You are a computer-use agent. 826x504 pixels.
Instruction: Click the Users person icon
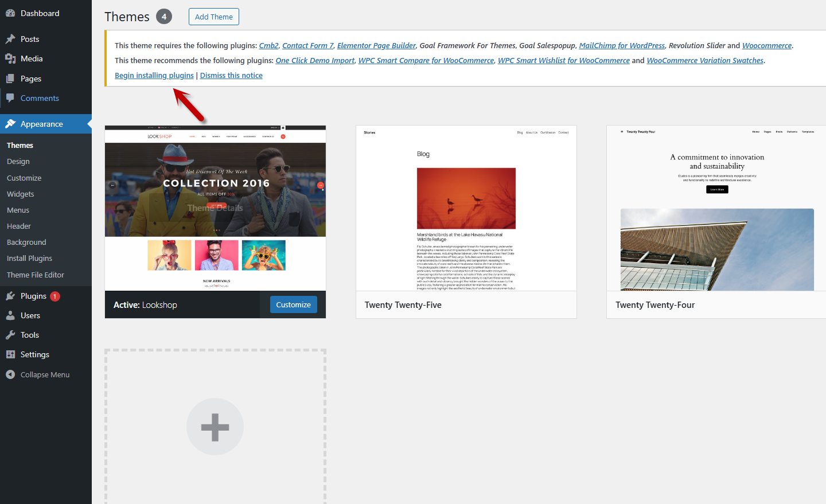[10, 315]
